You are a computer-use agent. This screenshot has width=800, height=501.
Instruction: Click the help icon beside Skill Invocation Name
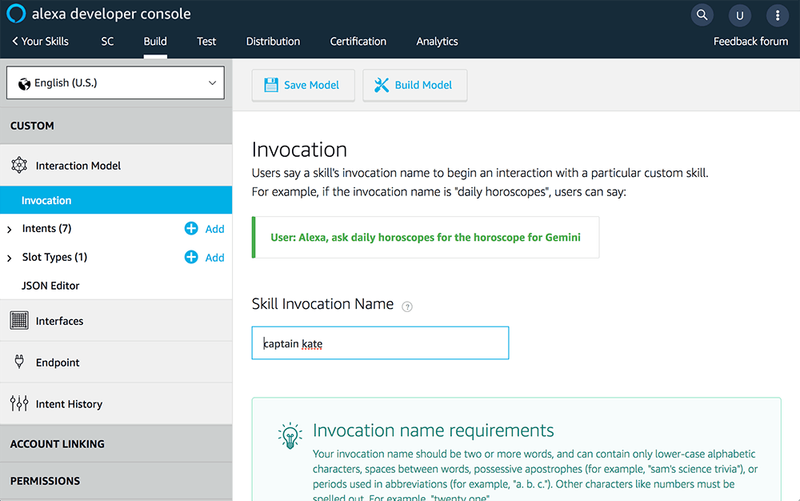(407, 307)
